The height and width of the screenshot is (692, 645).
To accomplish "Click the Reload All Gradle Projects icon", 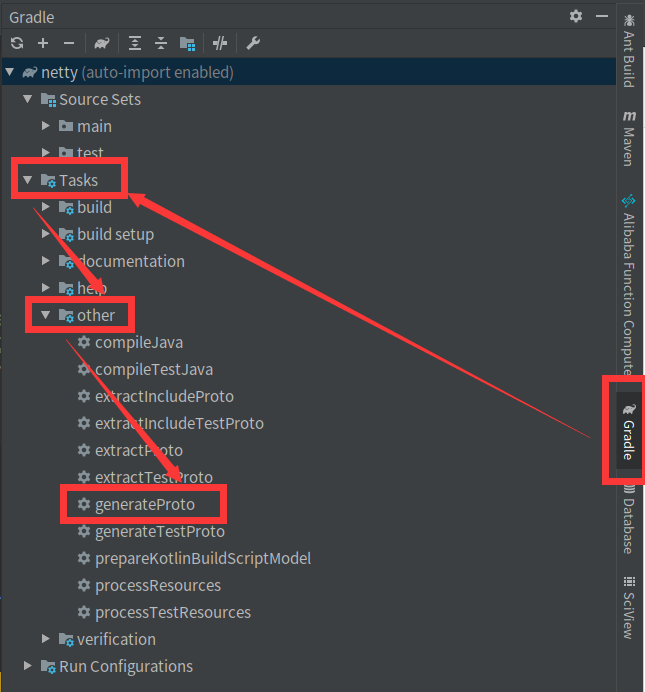I will [17, 43].
